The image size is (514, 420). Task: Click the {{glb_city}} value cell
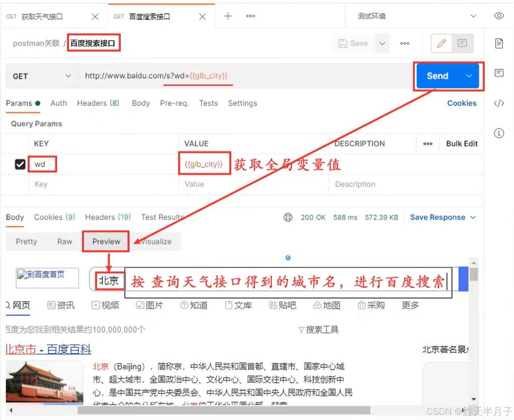click(x=254, y=164)
